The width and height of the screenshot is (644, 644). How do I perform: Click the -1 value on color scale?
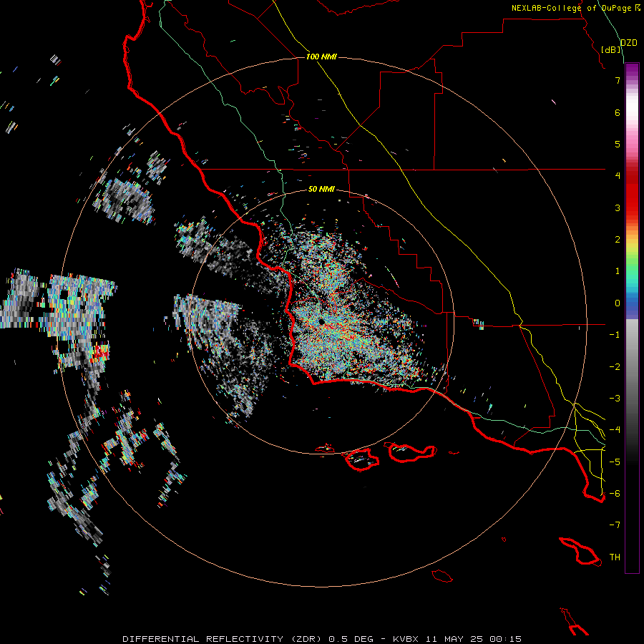(x=615, y=335)
